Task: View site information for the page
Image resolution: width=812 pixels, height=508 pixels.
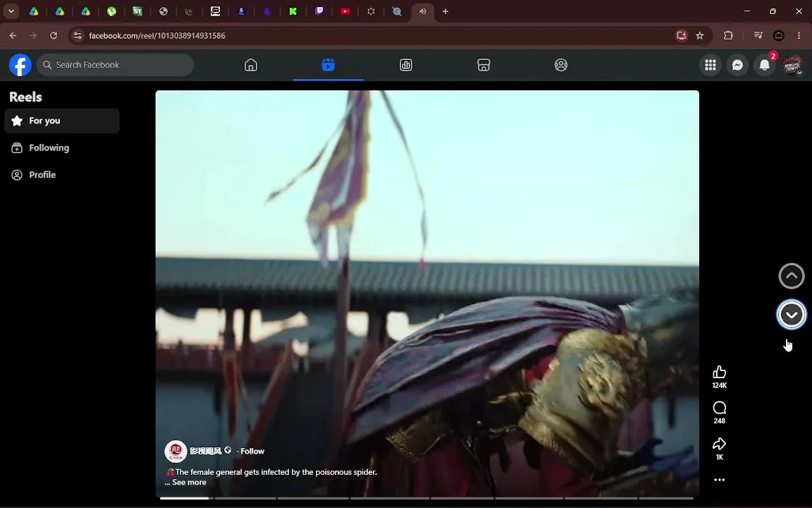Action: [78, 35]
